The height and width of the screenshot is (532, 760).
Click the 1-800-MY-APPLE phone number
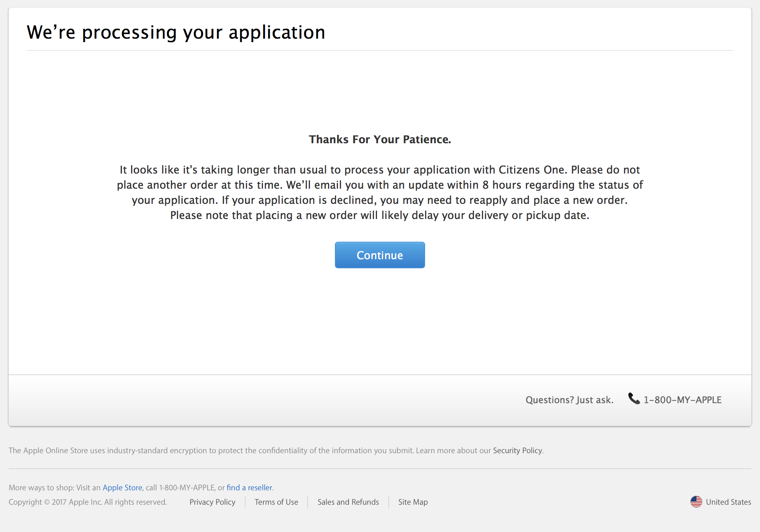(682, 400)
